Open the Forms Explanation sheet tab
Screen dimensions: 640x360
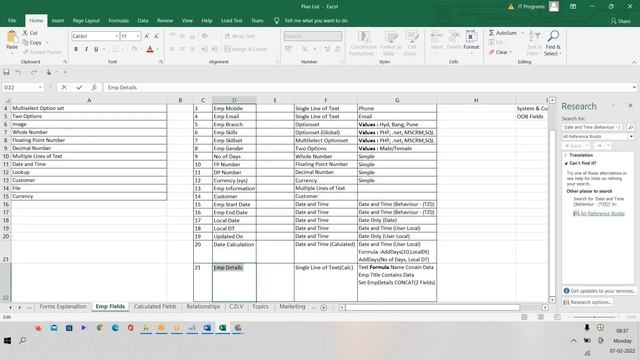tap(63, 307)
